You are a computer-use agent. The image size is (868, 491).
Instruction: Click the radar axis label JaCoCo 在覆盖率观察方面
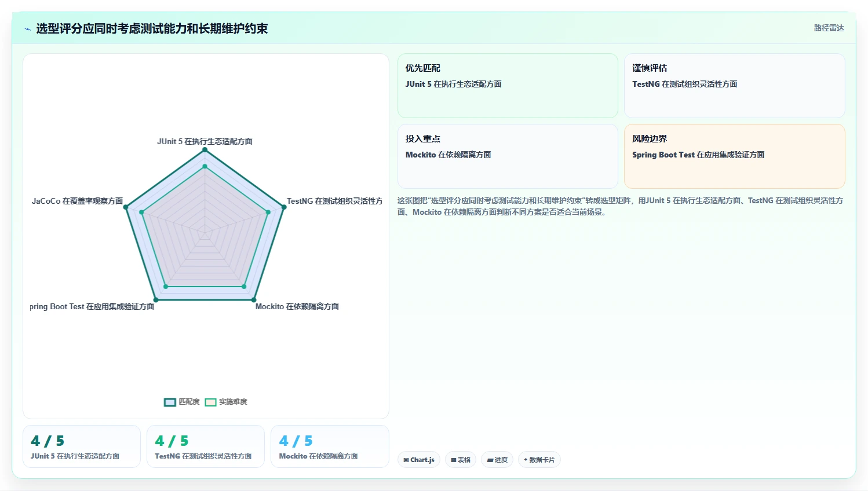[77, 201]
